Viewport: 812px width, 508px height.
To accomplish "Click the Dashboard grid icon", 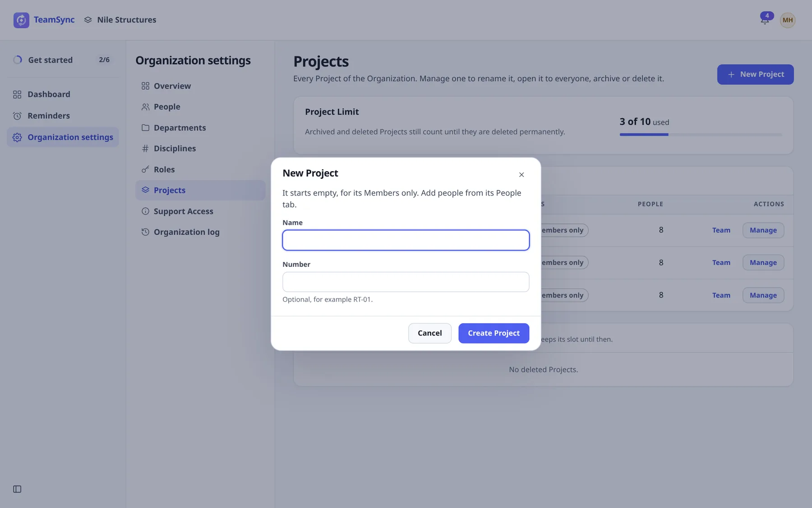I will click(17, 94).
